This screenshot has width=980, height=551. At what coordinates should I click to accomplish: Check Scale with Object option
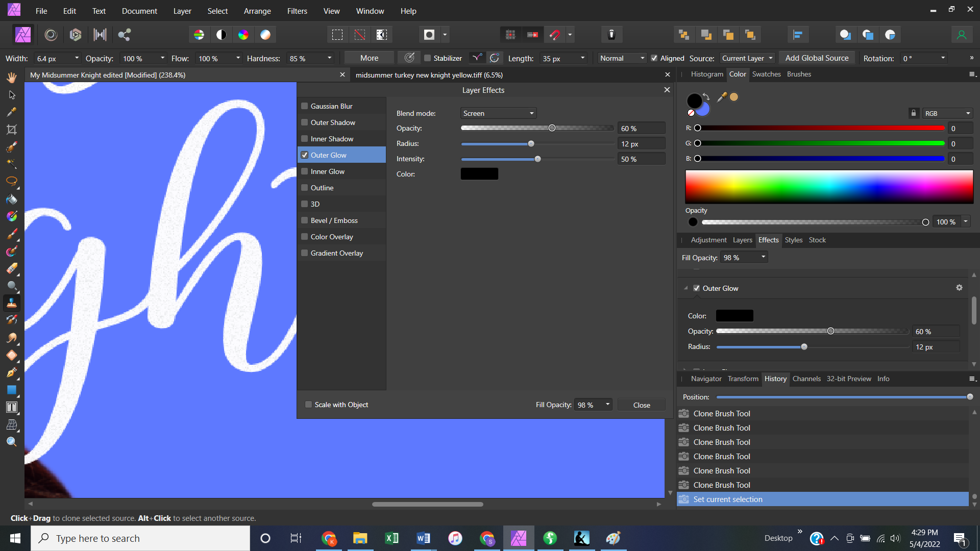tap(308, 405)
